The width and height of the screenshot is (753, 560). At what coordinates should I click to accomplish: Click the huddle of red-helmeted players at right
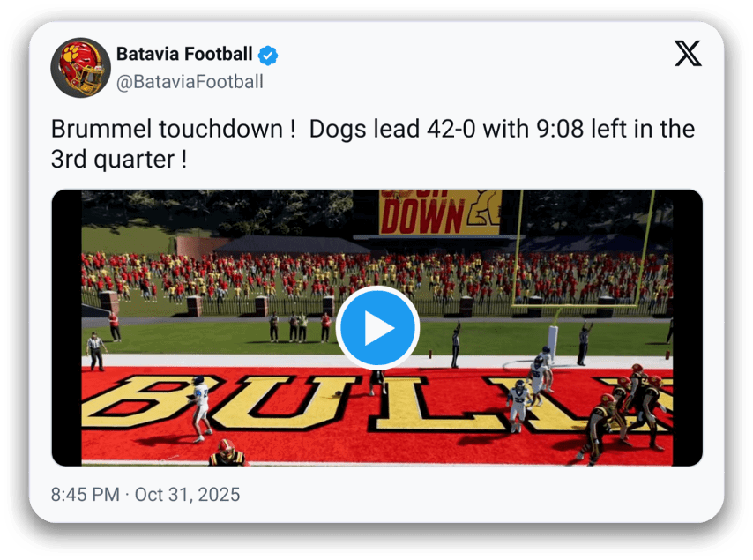[630, 408]
